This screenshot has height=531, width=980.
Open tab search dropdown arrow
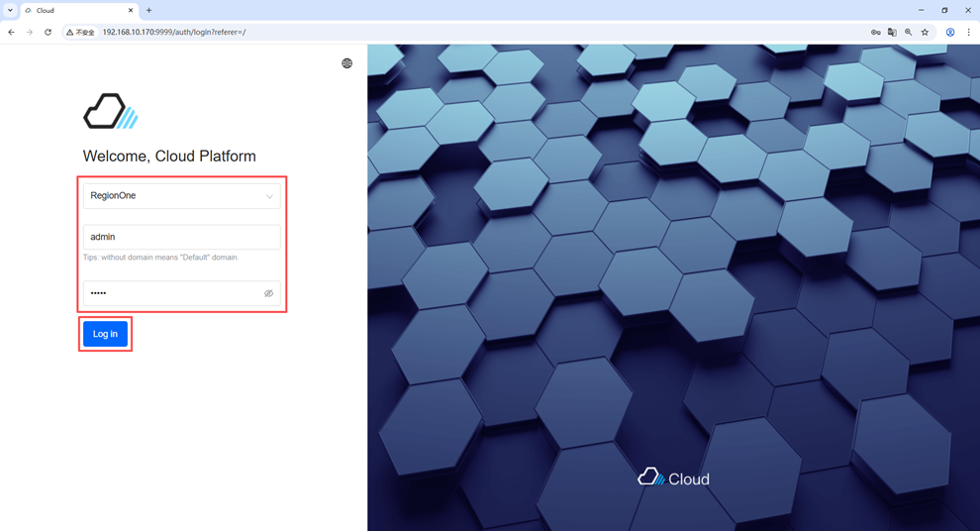tap(10, 11)
